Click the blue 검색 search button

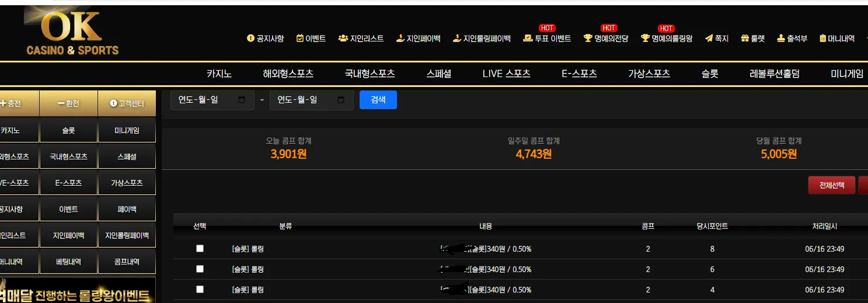point(378,100)
